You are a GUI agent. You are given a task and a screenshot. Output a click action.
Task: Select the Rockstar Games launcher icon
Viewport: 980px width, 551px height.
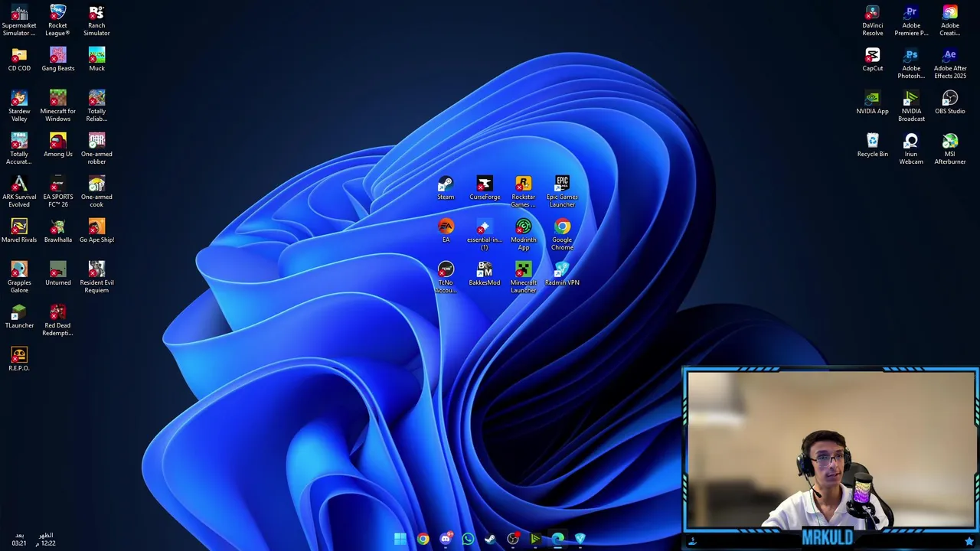coord(524,192)
